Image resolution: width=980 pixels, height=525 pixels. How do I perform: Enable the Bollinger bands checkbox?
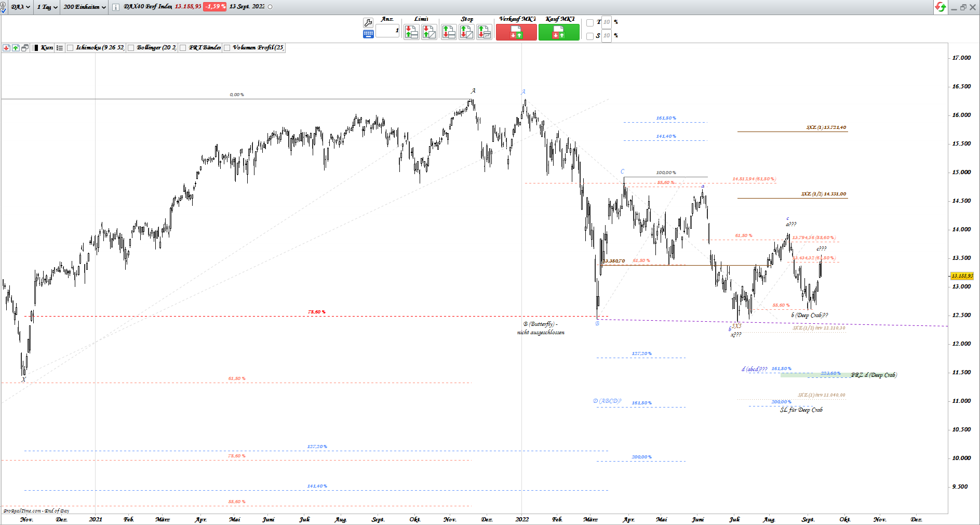point(131,48)
